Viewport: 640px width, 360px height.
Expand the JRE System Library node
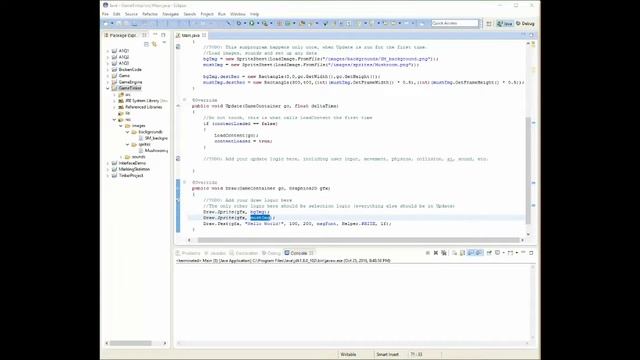115,101
